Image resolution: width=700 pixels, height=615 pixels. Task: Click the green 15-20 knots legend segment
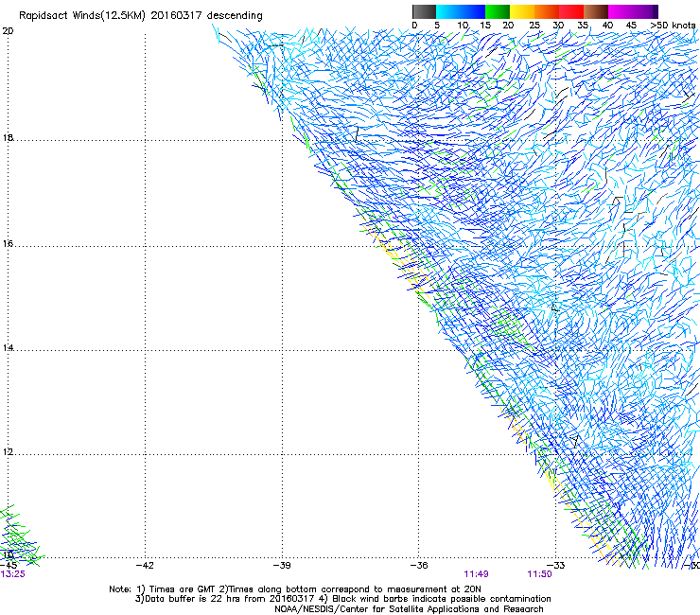(498, 11)
